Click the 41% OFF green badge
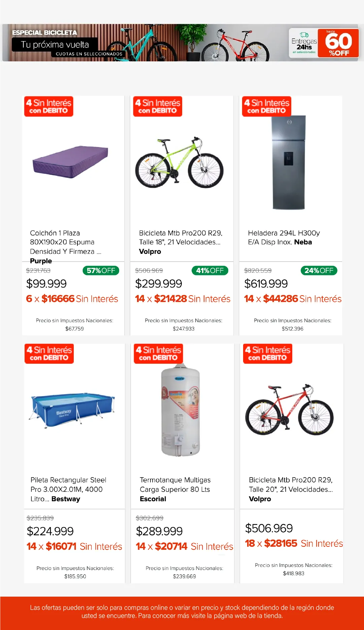This screenshot has width=364, height=630. 210,270
